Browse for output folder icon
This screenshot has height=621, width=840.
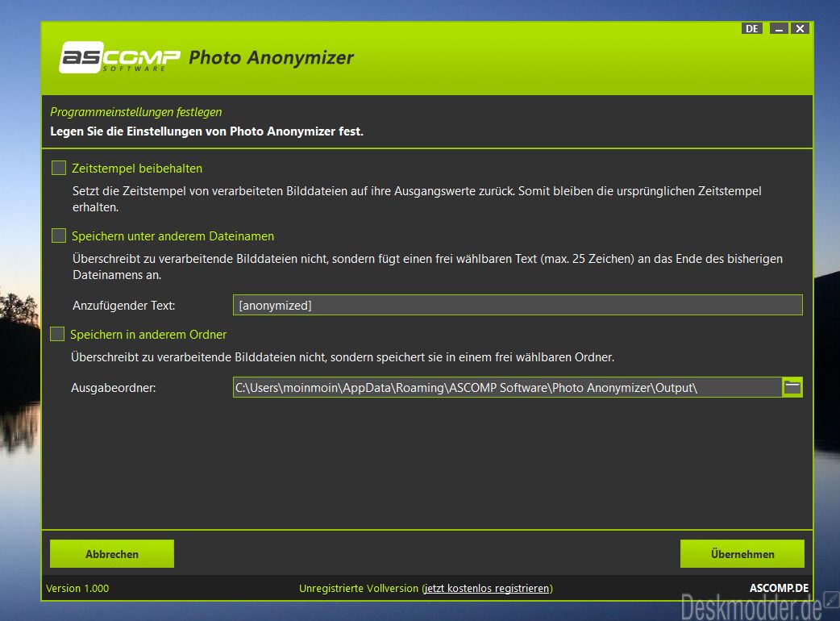click(x=792, y=387)
